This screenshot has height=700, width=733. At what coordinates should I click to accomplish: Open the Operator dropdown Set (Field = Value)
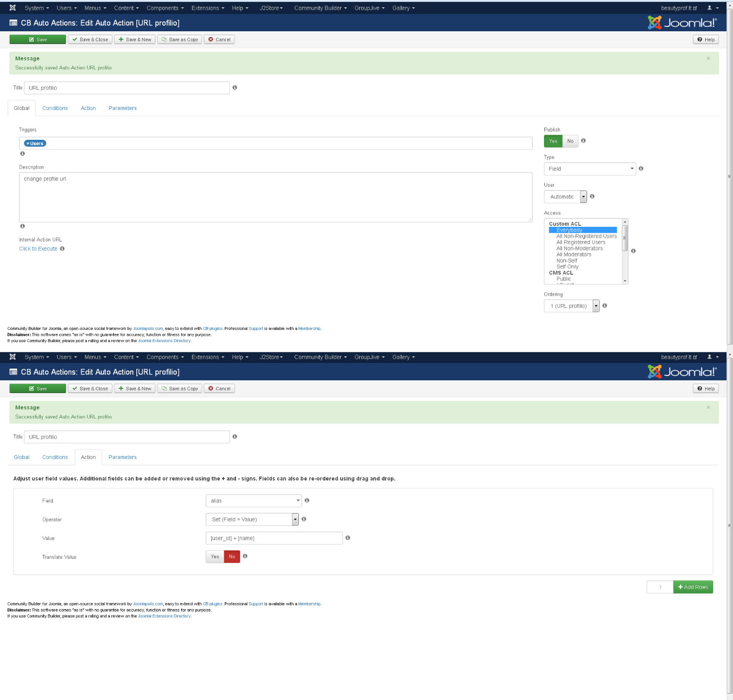point(252,519)
